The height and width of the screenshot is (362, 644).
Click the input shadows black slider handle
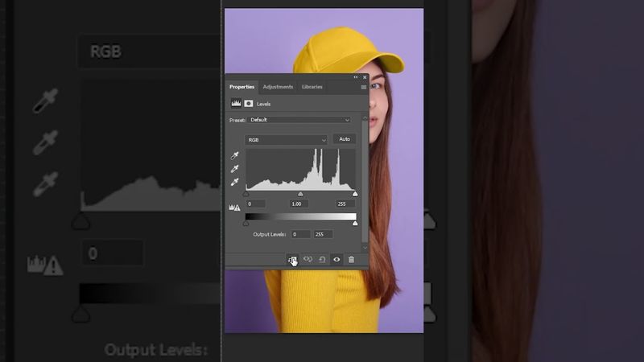(246, 194)
